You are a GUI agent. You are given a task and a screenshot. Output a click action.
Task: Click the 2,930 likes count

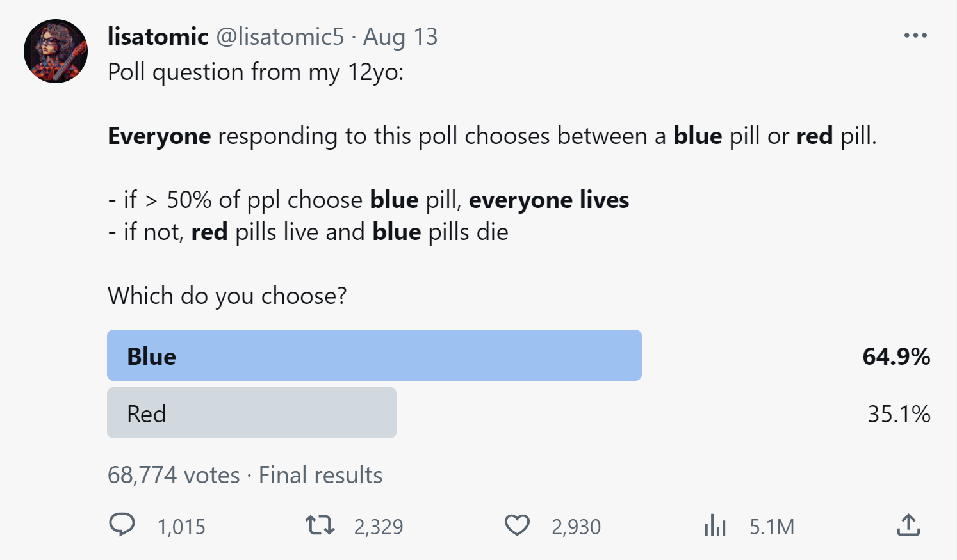coord(576,527)
